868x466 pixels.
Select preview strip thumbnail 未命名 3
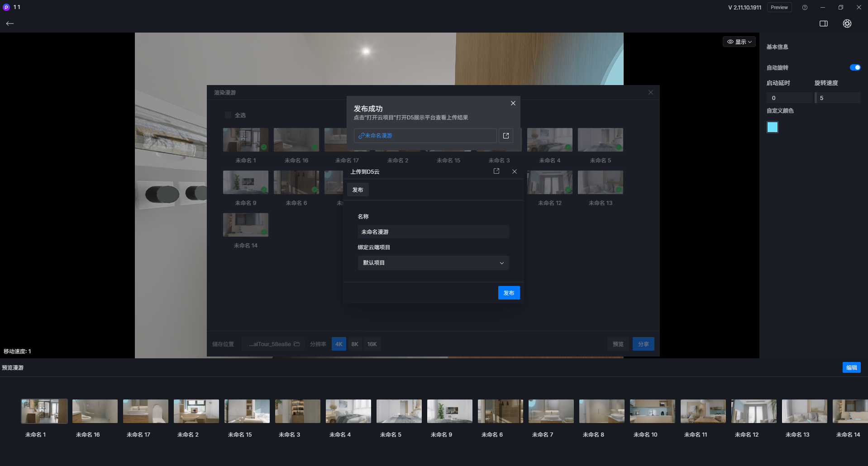(298, 411)
